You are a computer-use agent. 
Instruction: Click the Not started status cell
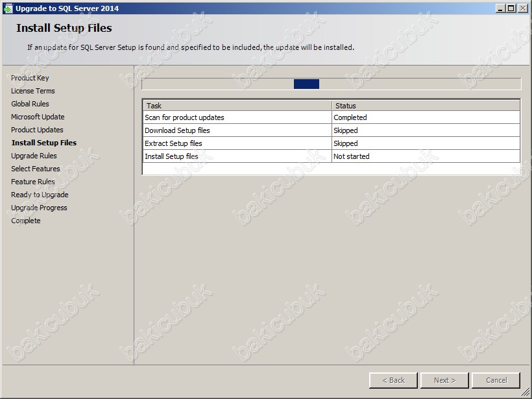tap(426, 156)
